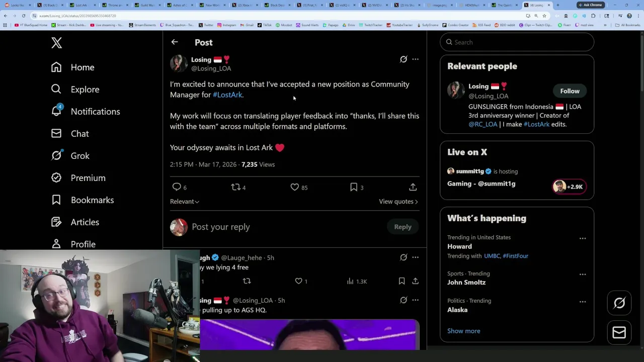Viewport: 644px width, 362px height.
Task: Click the Search box on X
Action: pyautogui.click(x=517, y=42)
